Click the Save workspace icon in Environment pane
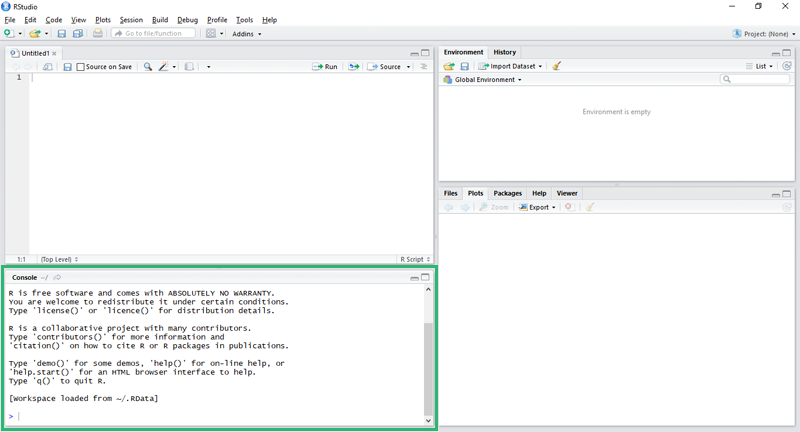Image resolution: width=800 pixels, height=432 pixels. pyautogui.click(x=465, y=66)
